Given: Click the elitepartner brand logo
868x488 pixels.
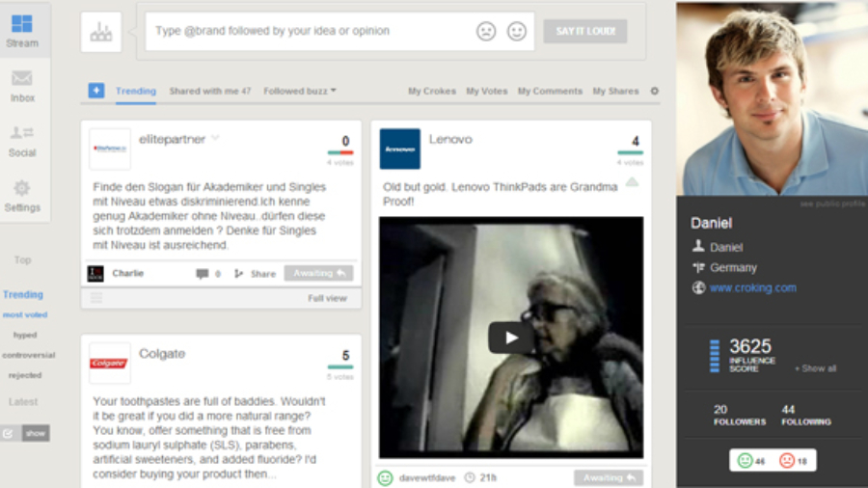Looking at the screenshot, I should tap(110, 149).
